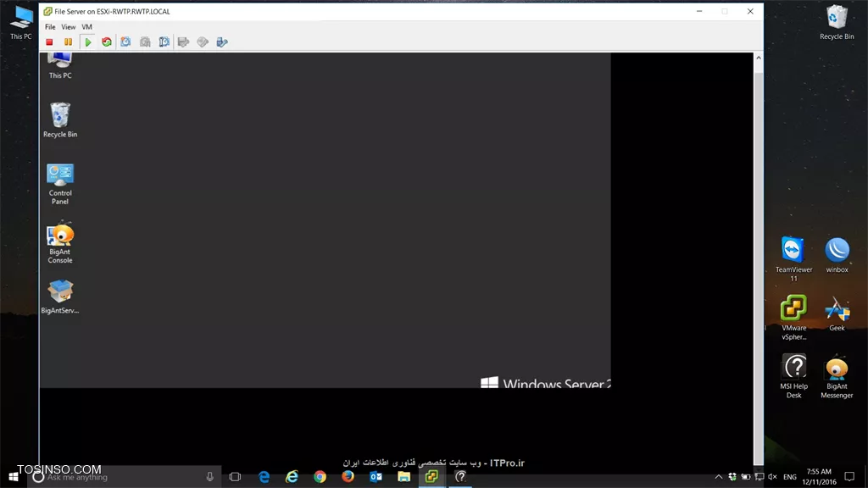Open the File menu
868x488 pixels.
click(50, 26)
